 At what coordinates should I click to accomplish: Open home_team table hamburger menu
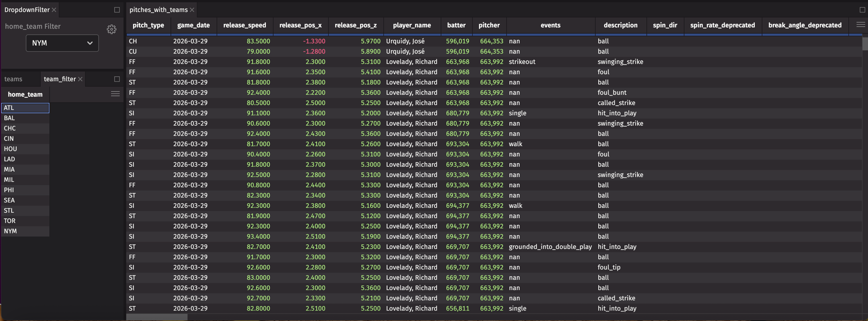click(x=115, y=94)
